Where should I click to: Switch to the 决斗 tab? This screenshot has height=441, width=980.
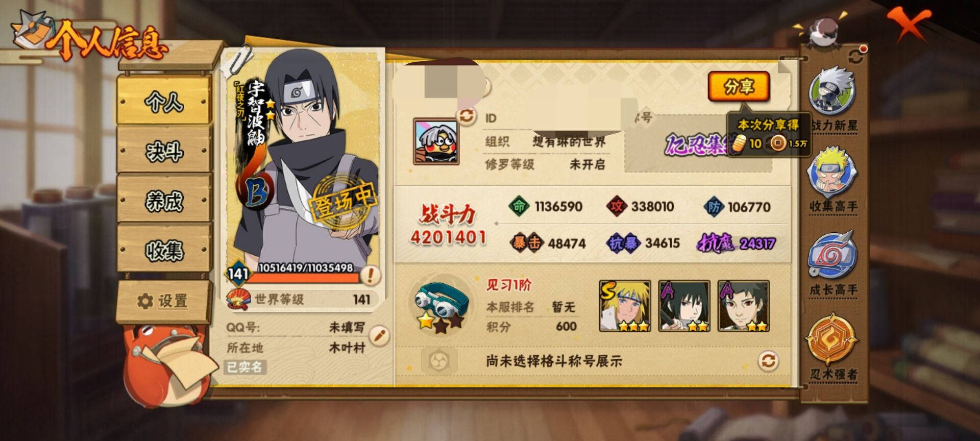point(164,151)
